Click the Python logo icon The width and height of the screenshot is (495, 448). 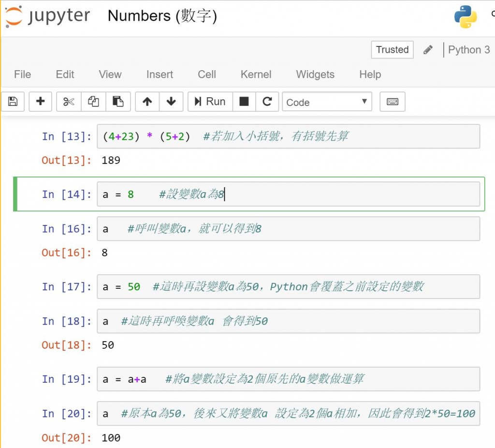466,16
